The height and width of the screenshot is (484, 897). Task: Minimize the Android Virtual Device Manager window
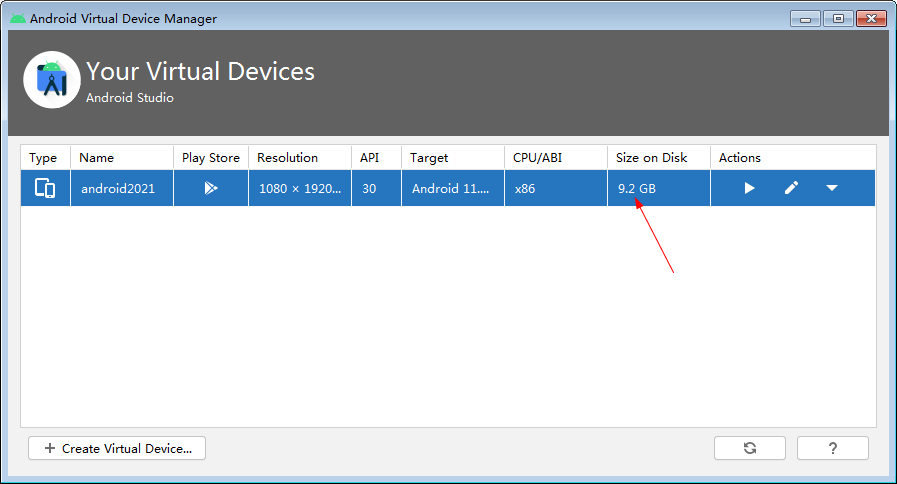point(805,19)
